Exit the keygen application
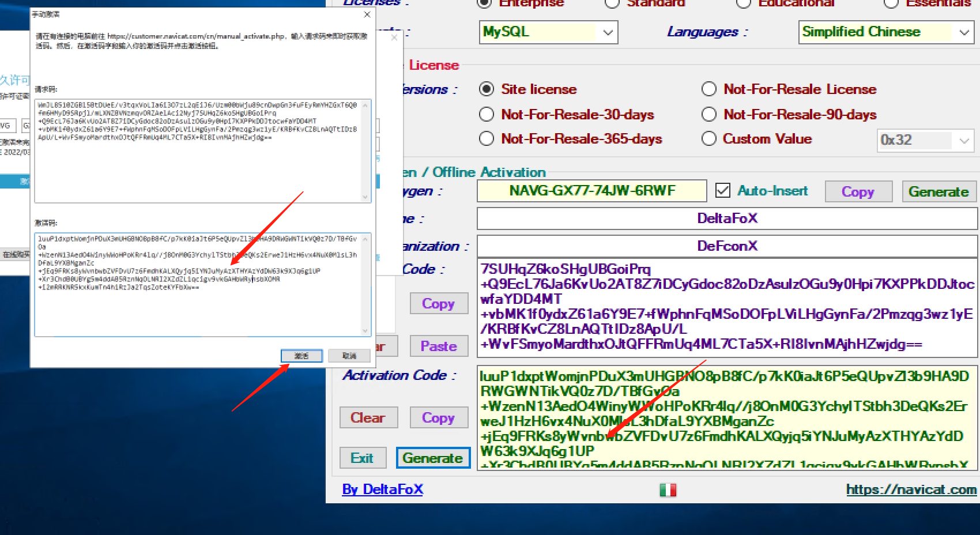Image resolution: width=980 pixels, height=535 pixels. [x=362, y=458]
